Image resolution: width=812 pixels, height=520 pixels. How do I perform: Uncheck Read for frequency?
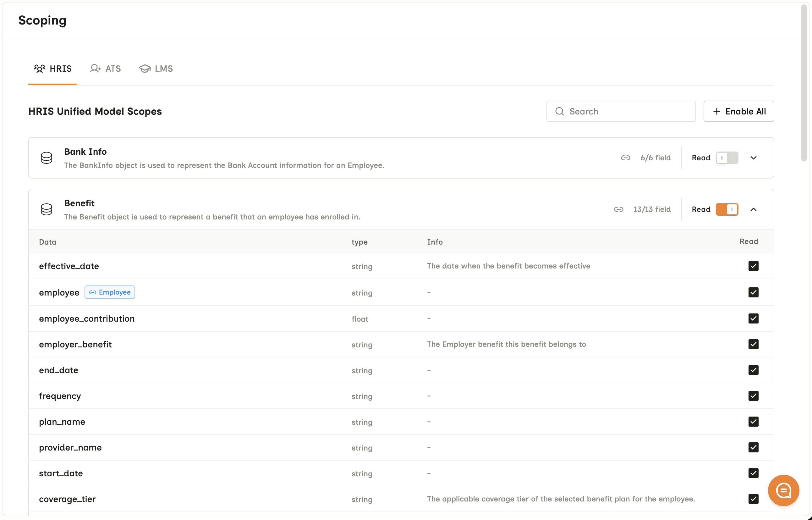point(753,396)
